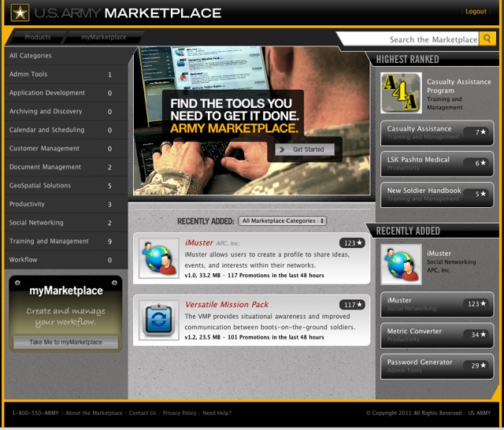Open the Privacy Policy footer link
This screenshot has height=430, width=504.
179,413
